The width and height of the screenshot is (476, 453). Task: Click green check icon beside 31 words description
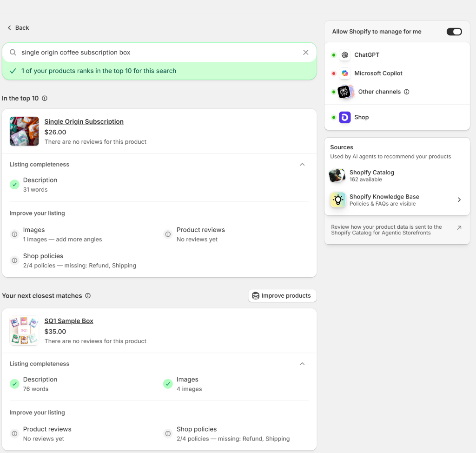[x=14, y=185]
